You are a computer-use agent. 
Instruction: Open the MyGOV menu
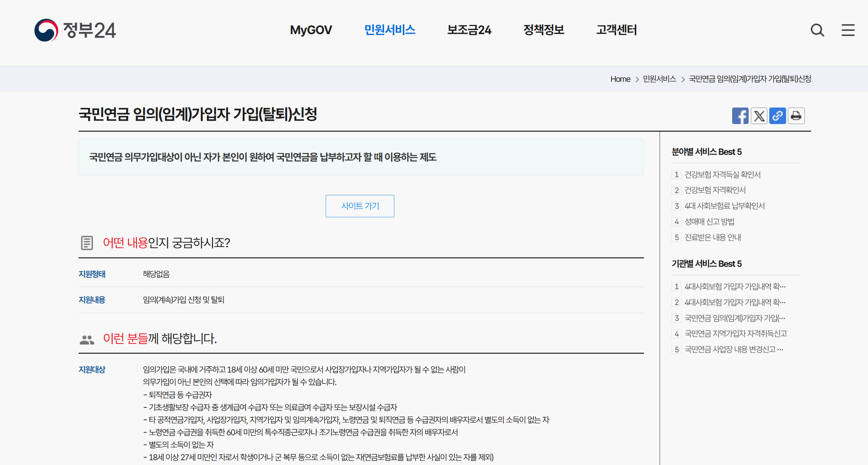pyautogui.click(x=311, y=30)
